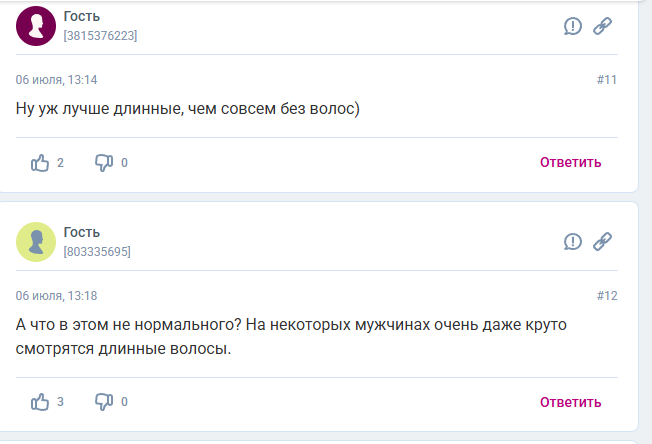The height and width of the screenshot is (444, 652).
Task: Dislike comment #11 with thumbs down
Action: click(104, 163)
